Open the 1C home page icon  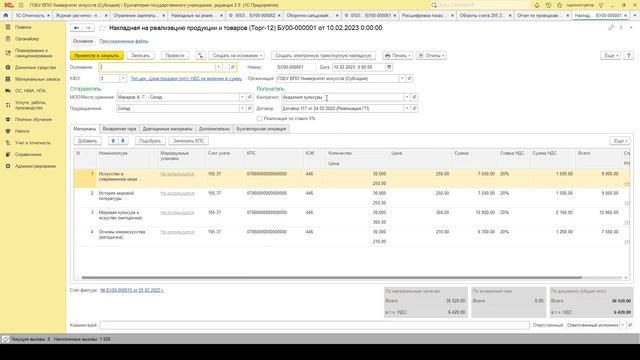(x=6, y=15)
